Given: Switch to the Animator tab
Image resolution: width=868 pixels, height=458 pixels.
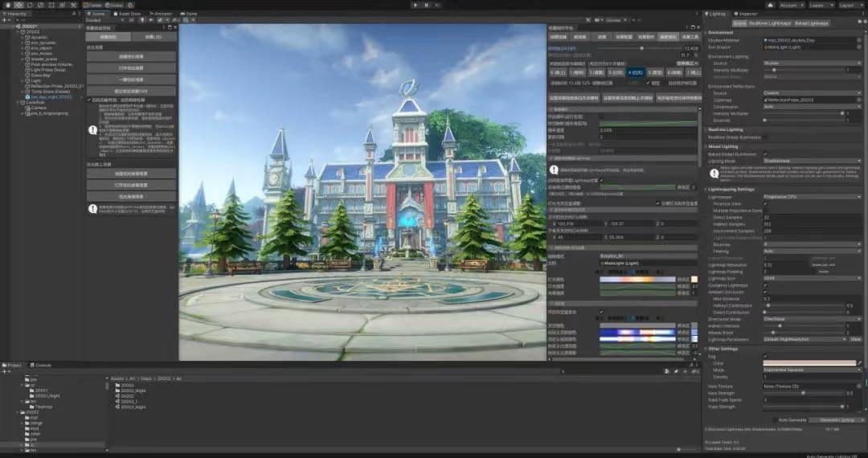Looking at the screenshot, I should coord(161,14).
